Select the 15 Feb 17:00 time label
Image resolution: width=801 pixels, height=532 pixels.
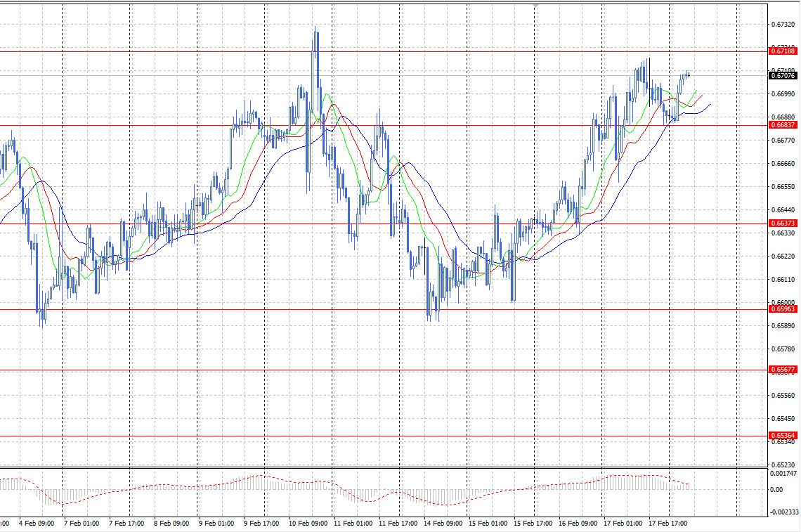coord(533,524)
